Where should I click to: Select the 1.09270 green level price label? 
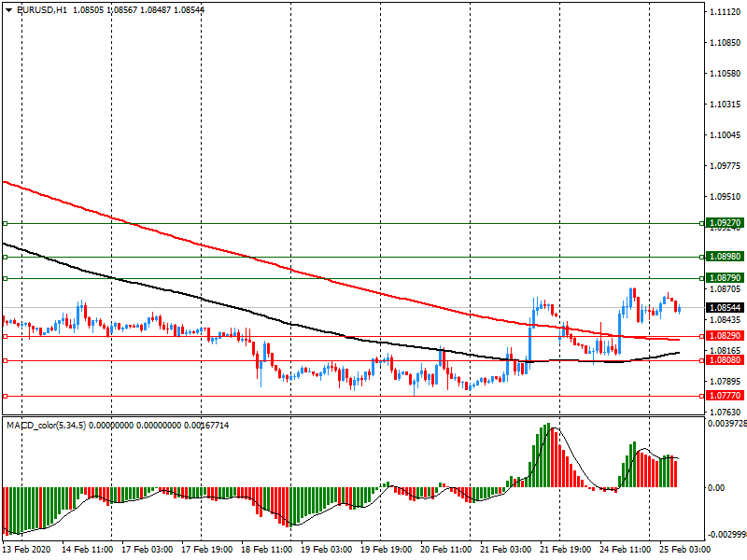click(725, 223)
